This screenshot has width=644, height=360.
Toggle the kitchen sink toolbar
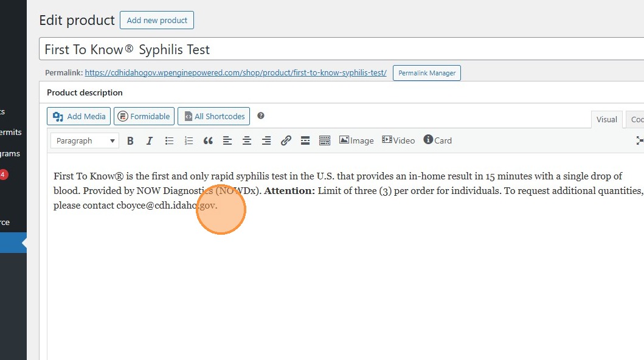point(325,141)
